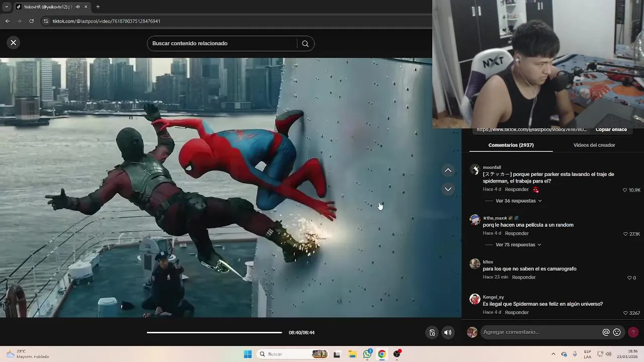Open a new browser tab with the plus
Image resolution: width=644 pixels, height=362 pixels.
[x=98, y=7]
